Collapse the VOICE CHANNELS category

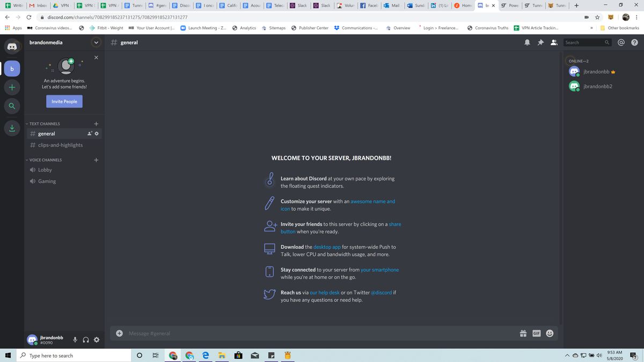point(45,160)
